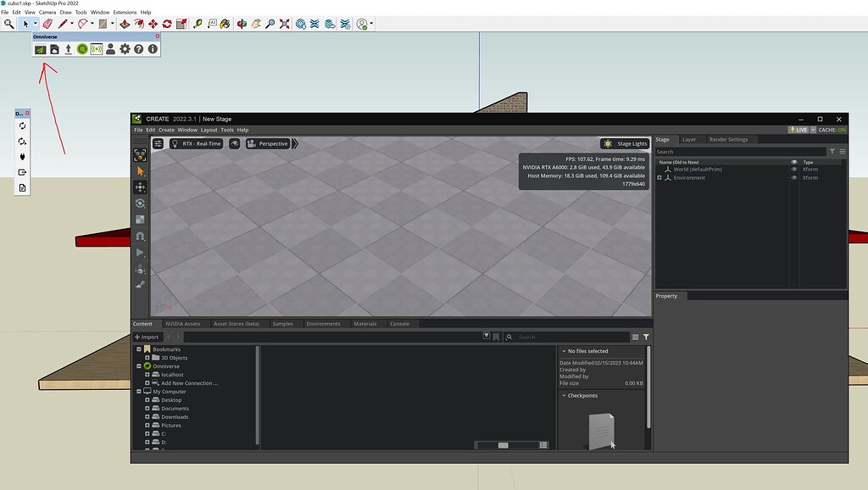Image resolution: width=868 pixels, height=490 pixels.
Task: Click the Omniverse account/user icon
Action: (110, 49)
